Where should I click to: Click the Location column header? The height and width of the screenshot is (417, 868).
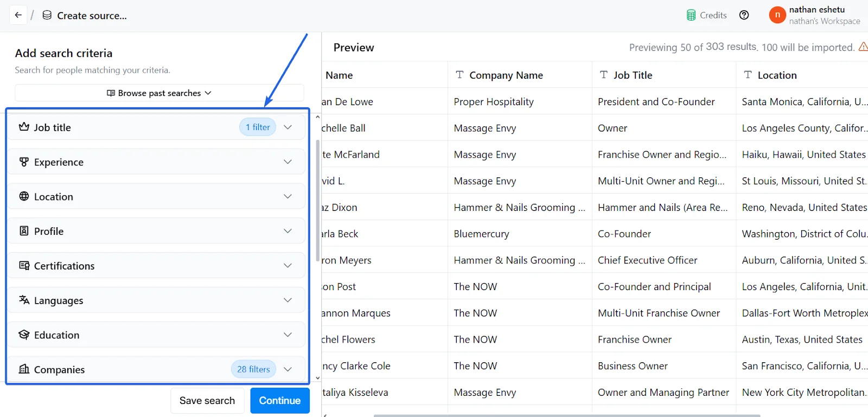pyautogui.click(x=802, y=75)
